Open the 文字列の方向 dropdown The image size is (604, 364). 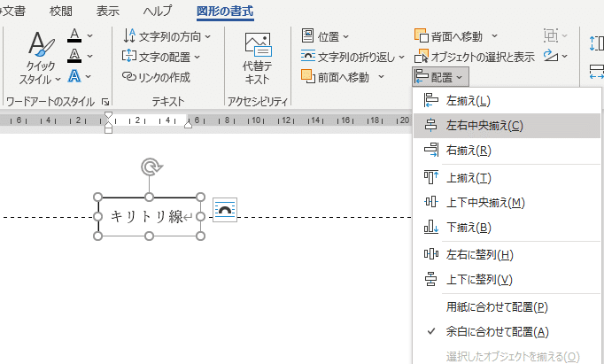166,36
